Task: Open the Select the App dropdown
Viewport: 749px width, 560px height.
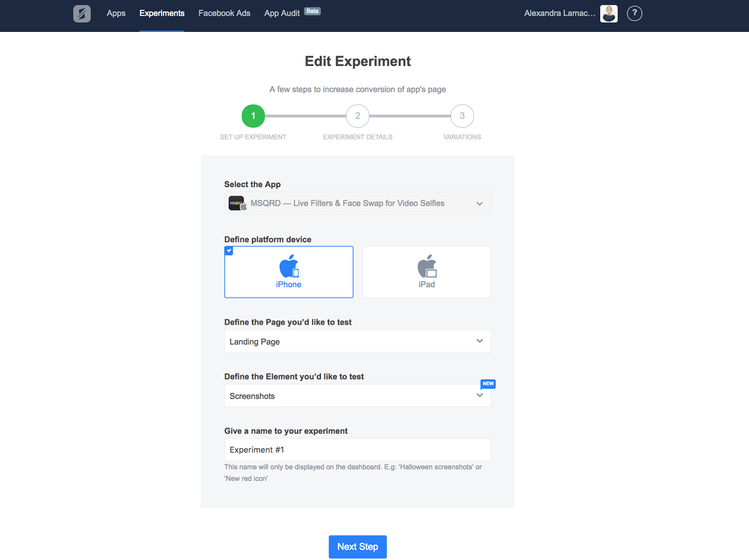Action: coord(358,204)
